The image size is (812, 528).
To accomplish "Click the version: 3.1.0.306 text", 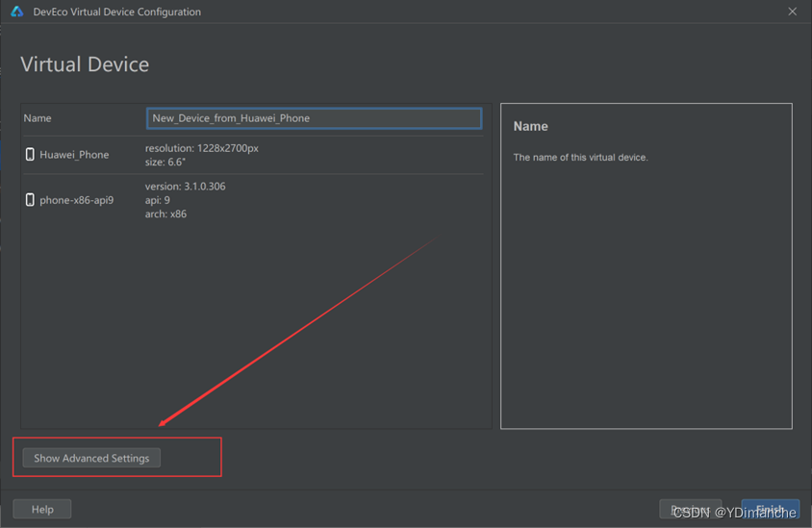I will point(186,187).
